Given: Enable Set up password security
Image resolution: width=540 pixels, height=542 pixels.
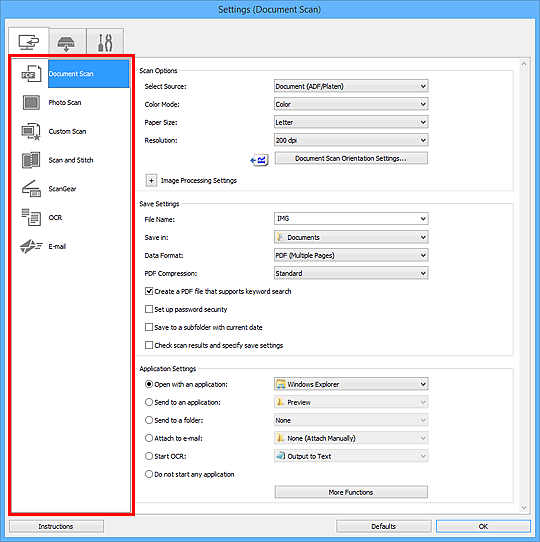Looking at the screenshot, I should [149, 309].
